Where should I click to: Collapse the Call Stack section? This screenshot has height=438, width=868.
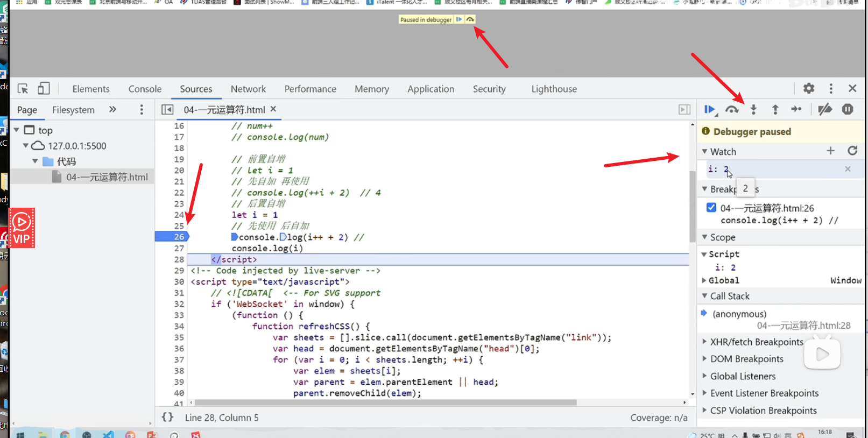(704, 296)
